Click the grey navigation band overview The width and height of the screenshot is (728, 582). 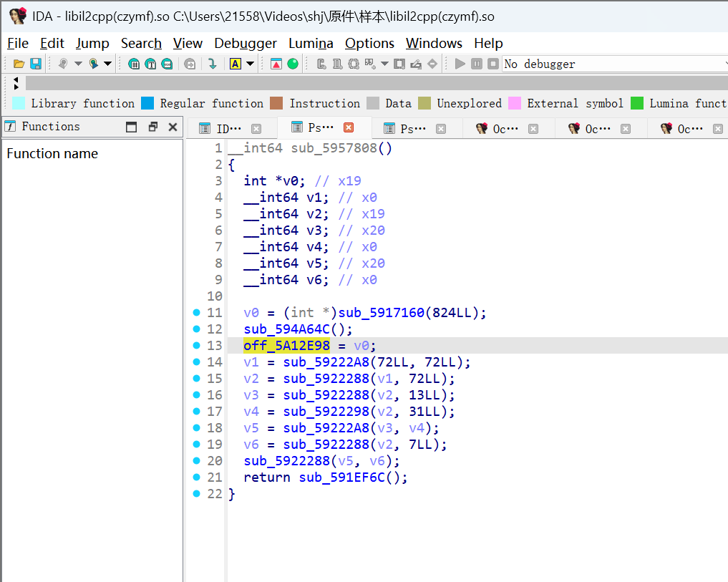[377, 83]
